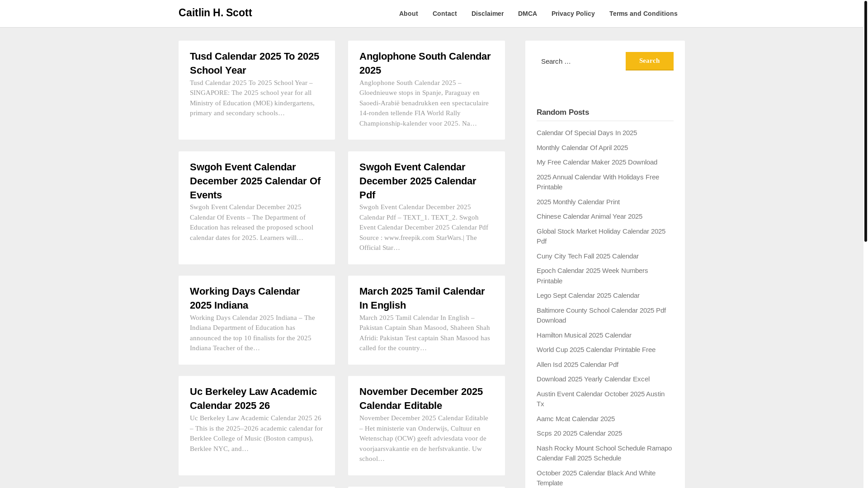Select Monthly Calendar Of April 2025

[x=582, y=148]
